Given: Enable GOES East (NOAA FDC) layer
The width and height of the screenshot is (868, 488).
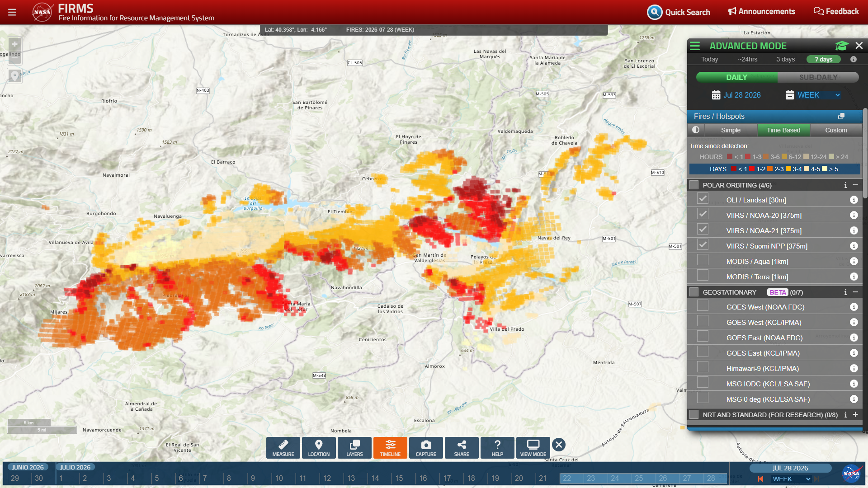Looking at the screenshot, I should tap(703, 337).
